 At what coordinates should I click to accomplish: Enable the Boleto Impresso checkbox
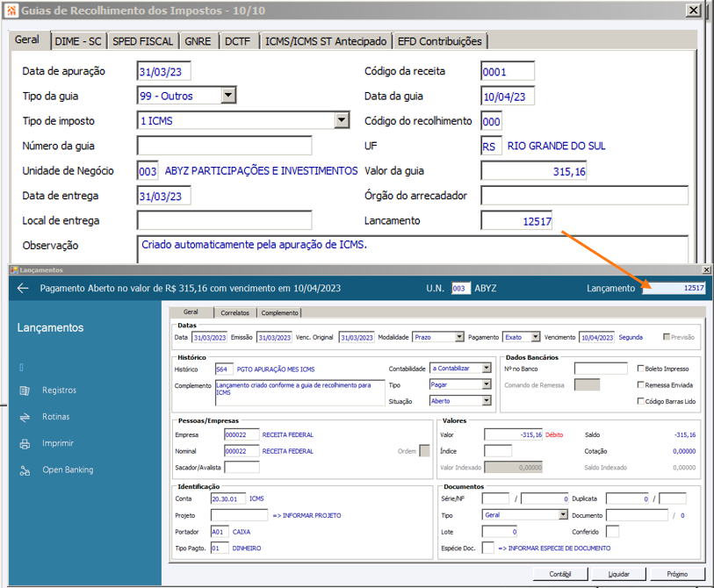641,369
